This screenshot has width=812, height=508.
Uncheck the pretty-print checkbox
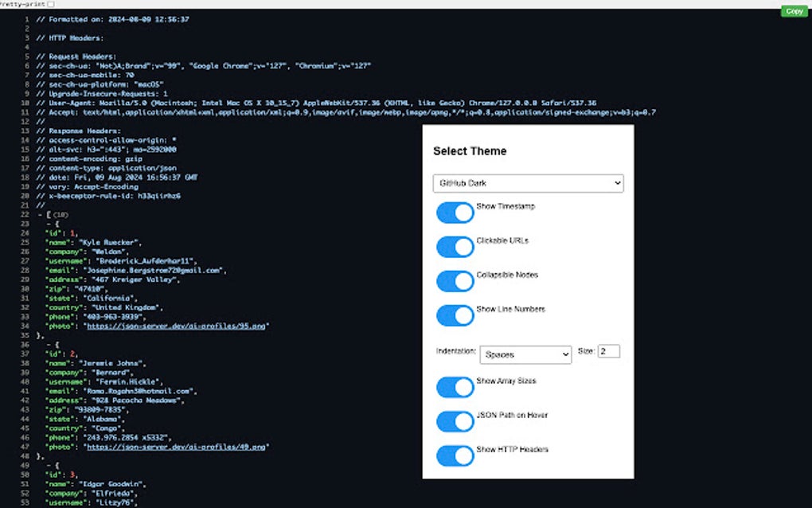click(51, 3)
